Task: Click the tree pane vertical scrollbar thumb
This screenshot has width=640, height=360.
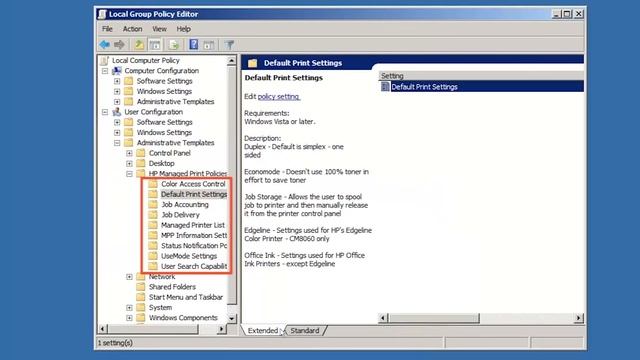Action: (231, 186)
